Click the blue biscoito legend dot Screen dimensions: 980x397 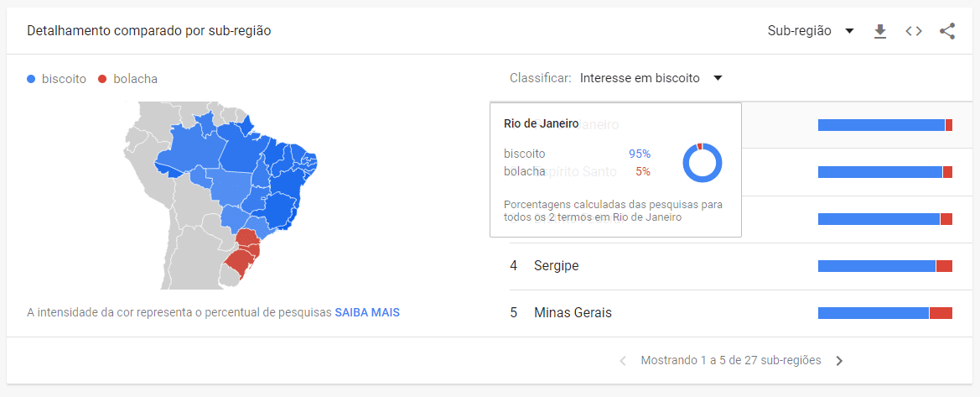point(32,79)
